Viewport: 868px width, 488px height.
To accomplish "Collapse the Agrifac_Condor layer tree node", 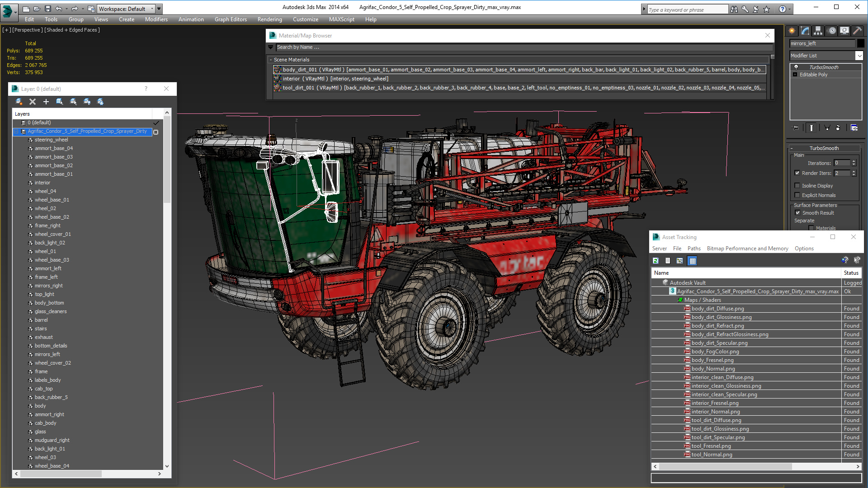I will point(17,131).
